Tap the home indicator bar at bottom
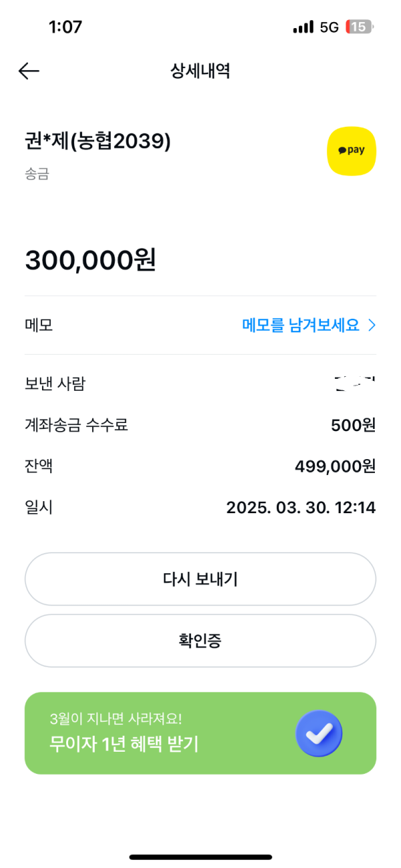The width and height of the screenshot is (401, 868). pos(200,857)
